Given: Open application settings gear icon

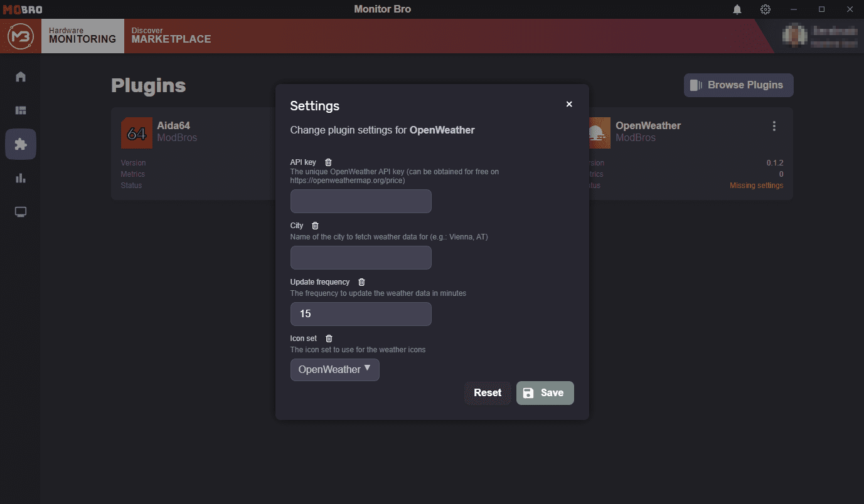Looking at the screenshot, I should (765, 9).
